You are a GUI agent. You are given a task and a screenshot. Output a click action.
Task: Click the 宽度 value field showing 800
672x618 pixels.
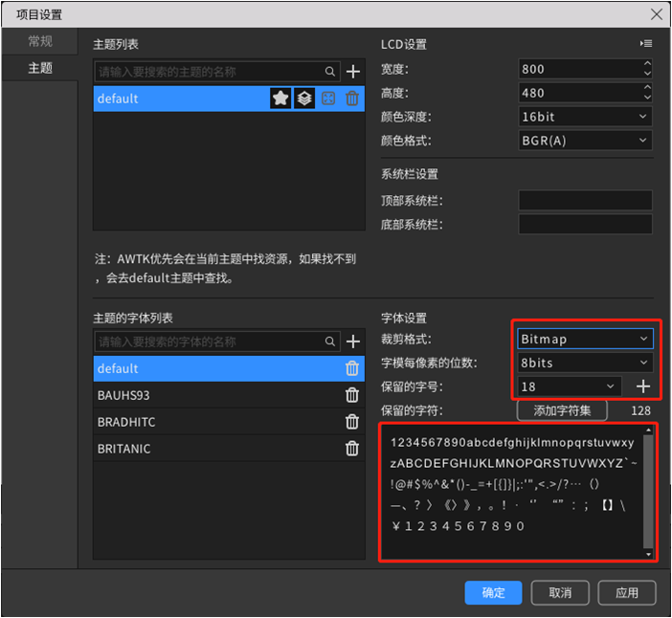click(x=580, y=69)
